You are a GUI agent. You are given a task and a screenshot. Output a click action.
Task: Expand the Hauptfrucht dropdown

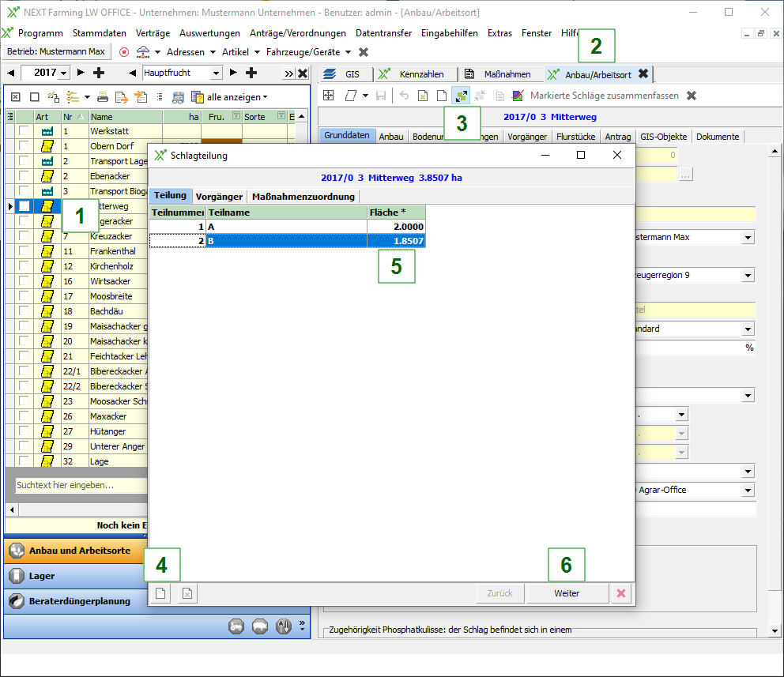(x=217, y=73)
